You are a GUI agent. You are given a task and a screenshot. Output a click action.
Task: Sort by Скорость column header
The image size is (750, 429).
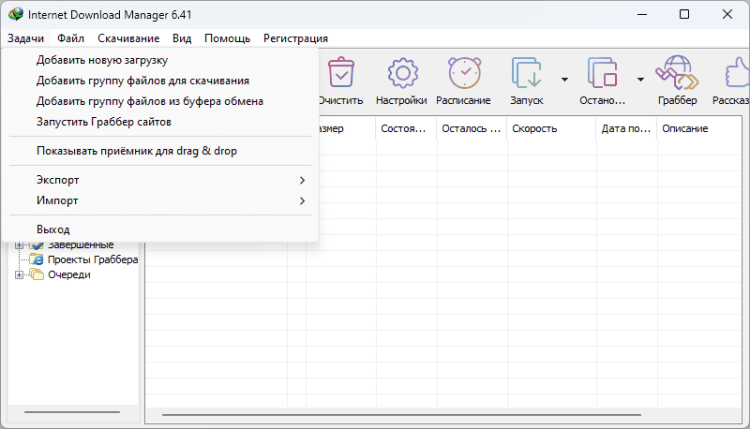point(551,128)
